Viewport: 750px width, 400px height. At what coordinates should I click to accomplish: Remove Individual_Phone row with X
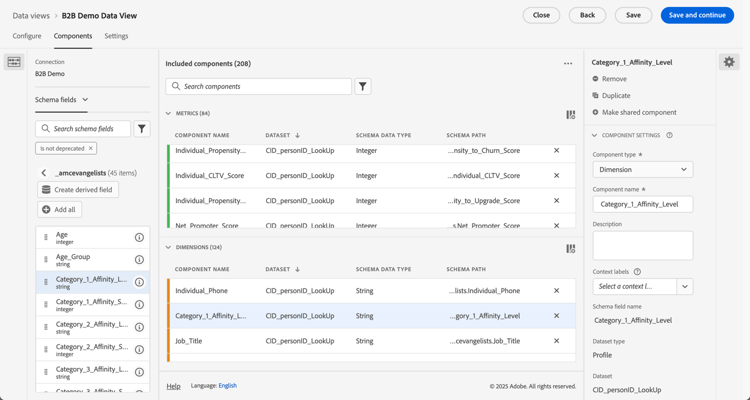557,291
